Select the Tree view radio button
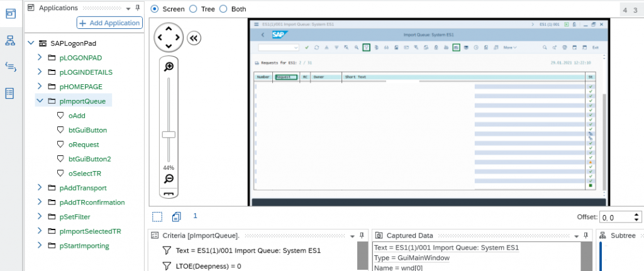Image resolution: width=644 pixels, height=271 pixels. [x=193, y=9]
